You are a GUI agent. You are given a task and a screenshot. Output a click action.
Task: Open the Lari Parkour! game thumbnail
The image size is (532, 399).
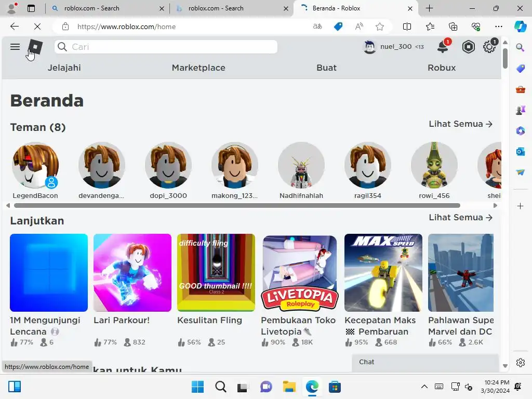[132, 273]
